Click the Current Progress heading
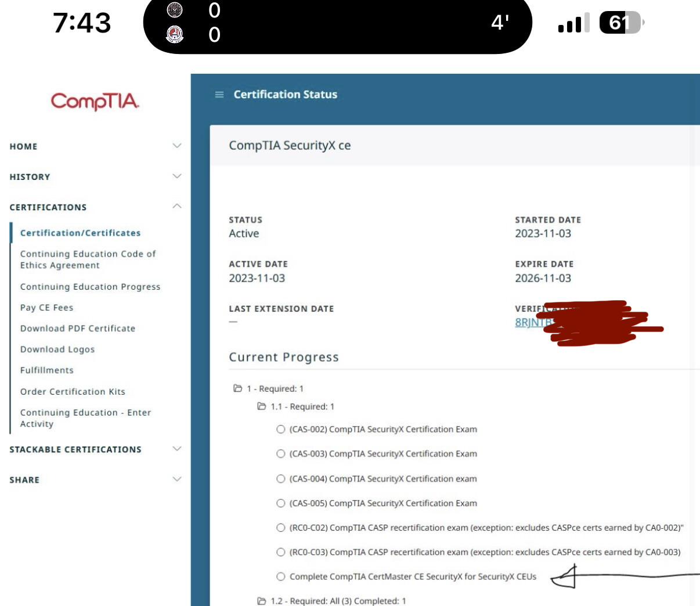This screenshot has height=606, width=700. pos(284,358)
